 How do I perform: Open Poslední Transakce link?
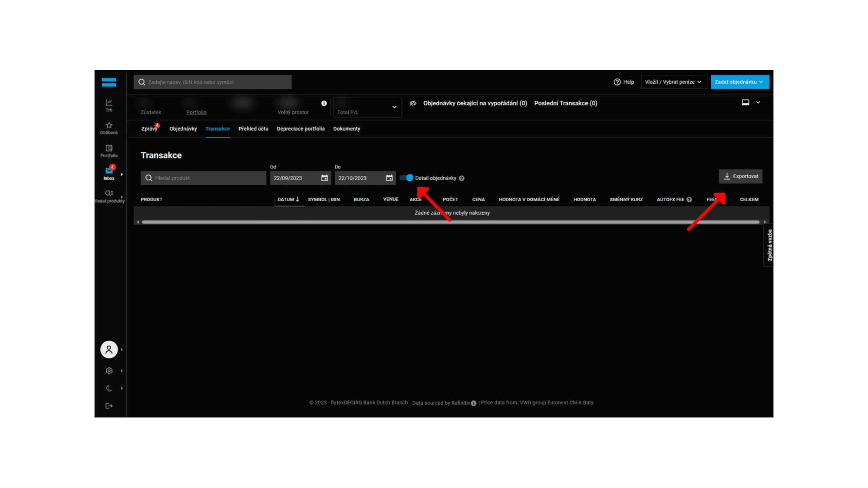[566, 103]
